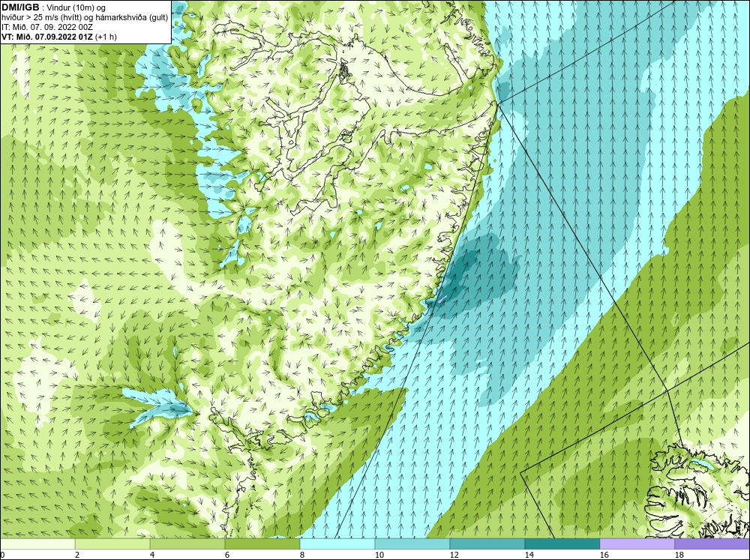Click the "Vindur (10m) og" caption text

click(77, 7)
